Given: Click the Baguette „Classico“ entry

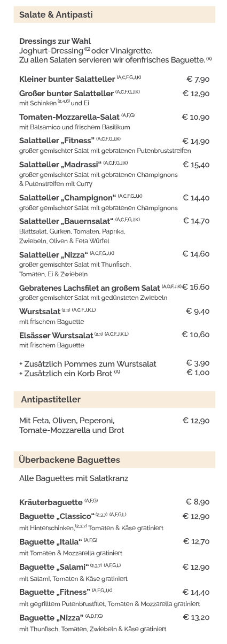Looking at the screenshot, I should tap(57, 516).
